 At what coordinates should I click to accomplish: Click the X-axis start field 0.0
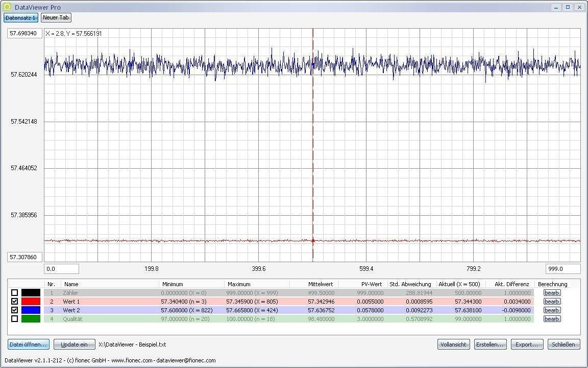pos(61,268)
